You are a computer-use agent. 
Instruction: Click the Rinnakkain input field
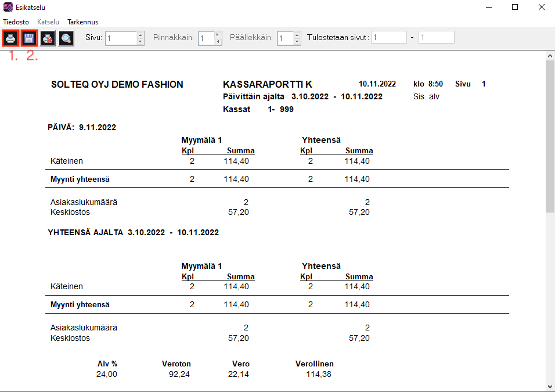206,38
